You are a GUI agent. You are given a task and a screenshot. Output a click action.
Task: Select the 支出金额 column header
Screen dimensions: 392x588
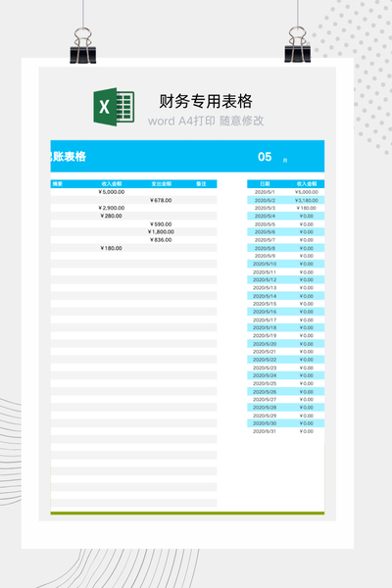point(162,184)
